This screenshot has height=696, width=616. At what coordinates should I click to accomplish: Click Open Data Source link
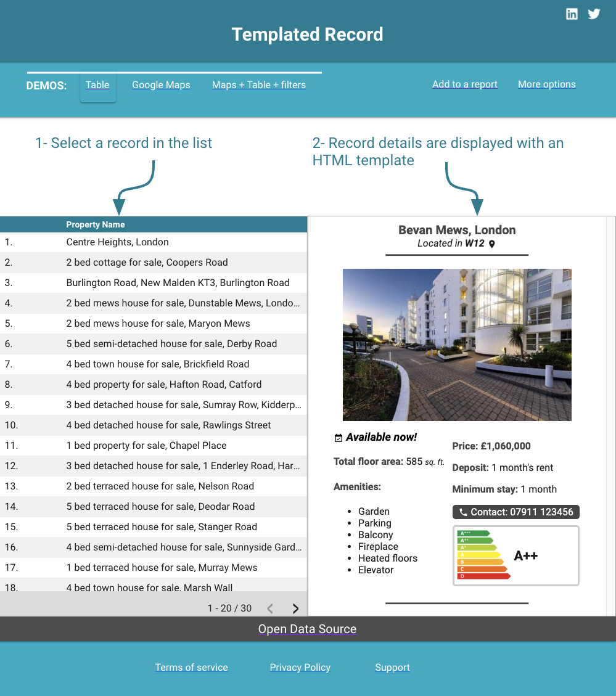(307, 629)
